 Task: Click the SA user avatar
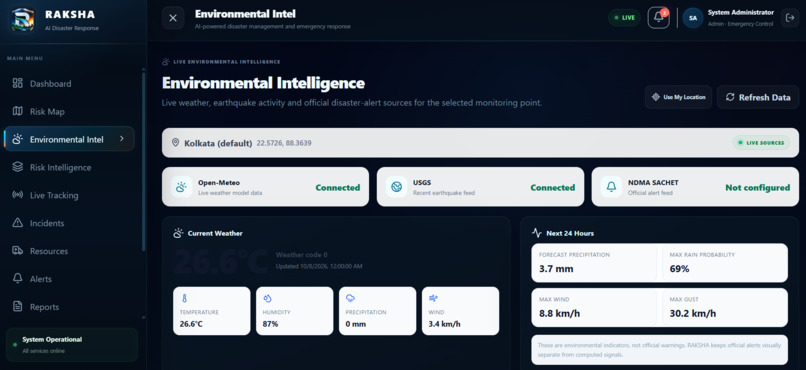(693, 18)
